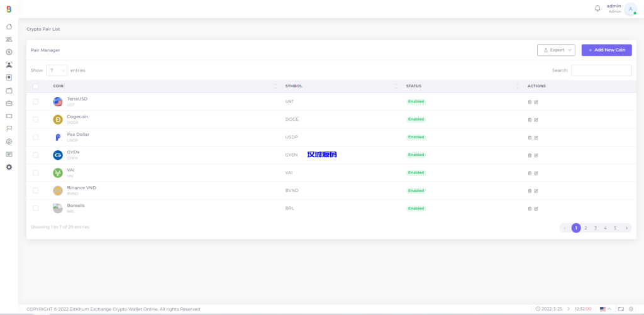Click the flag icon in the sidebar
The height and width of the screenshot is (315, 644).
click(x=9, y=128)
